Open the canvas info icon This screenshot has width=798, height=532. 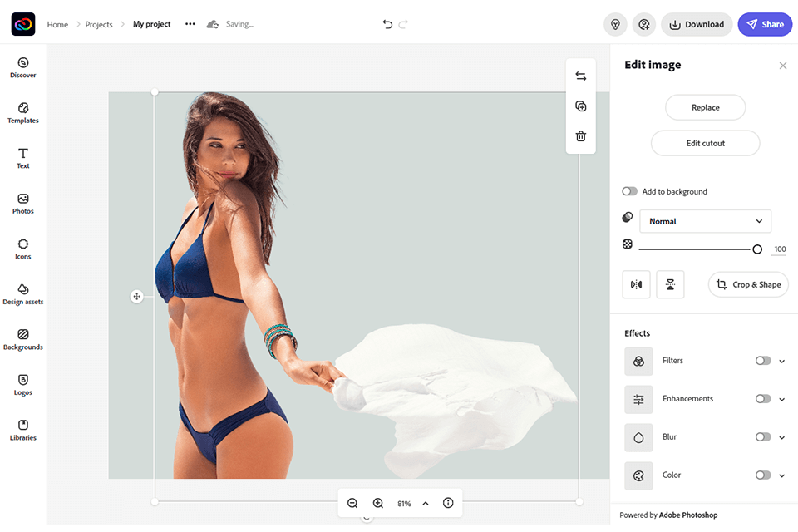pos(448,503)
